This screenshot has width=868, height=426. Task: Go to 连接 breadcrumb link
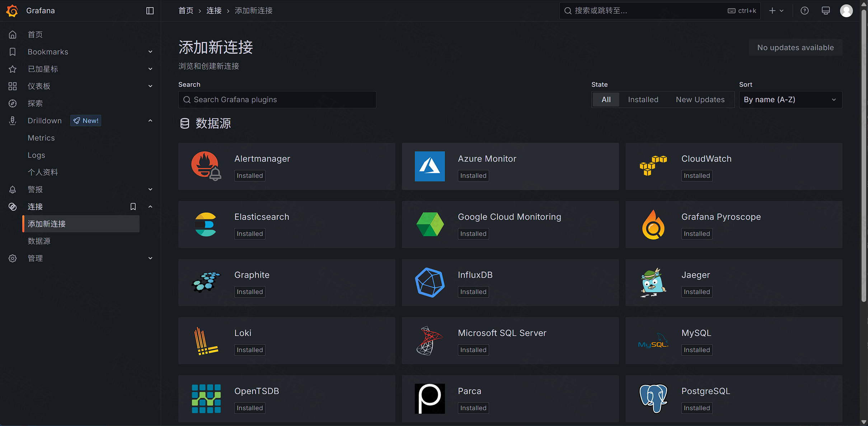(x=214, y=11)
